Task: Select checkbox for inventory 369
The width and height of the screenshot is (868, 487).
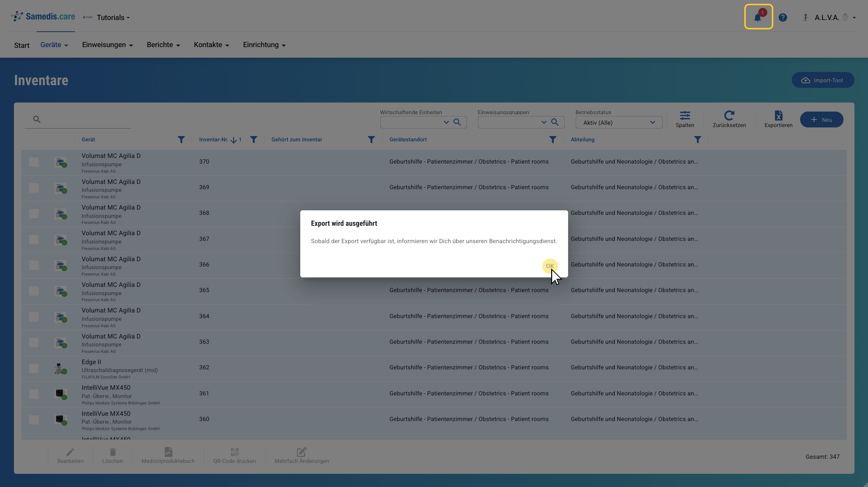Action: point(34,188)
